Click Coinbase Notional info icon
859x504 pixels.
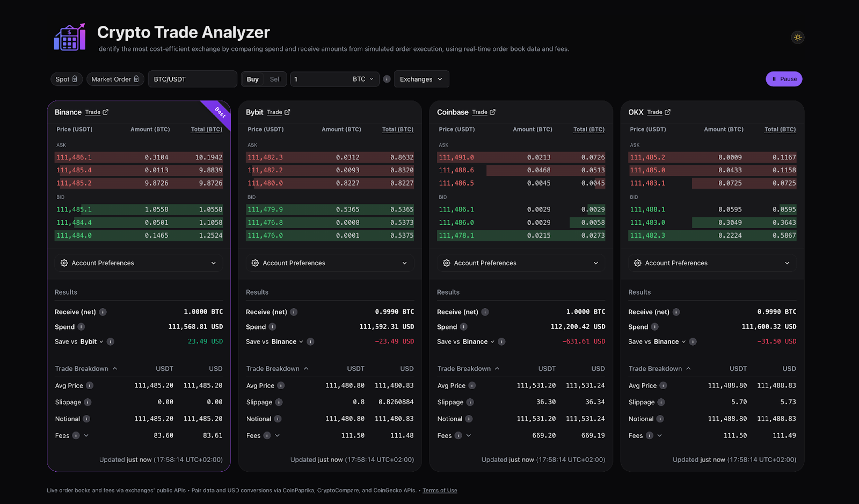tap(469, 419)
